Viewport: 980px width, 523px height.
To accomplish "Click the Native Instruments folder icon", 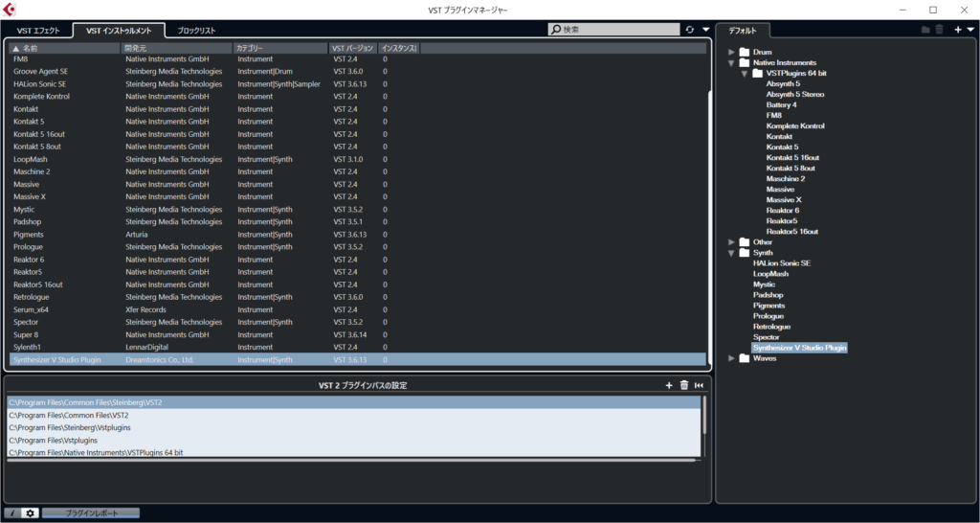I will coord(744,62).
